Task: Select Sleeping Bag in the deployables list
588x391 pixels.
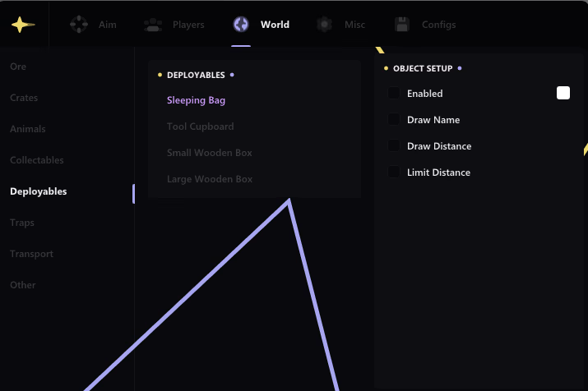Action: [196, 100]
